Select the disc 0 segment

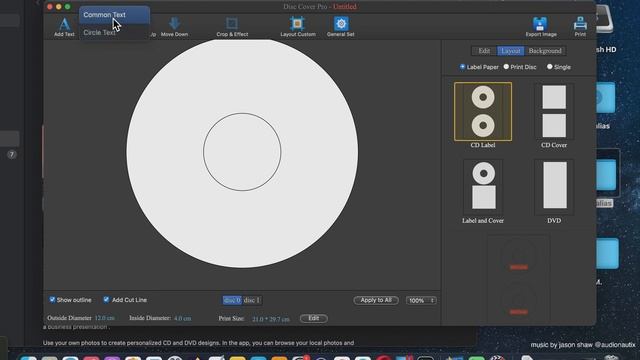[x=232, y=300]
